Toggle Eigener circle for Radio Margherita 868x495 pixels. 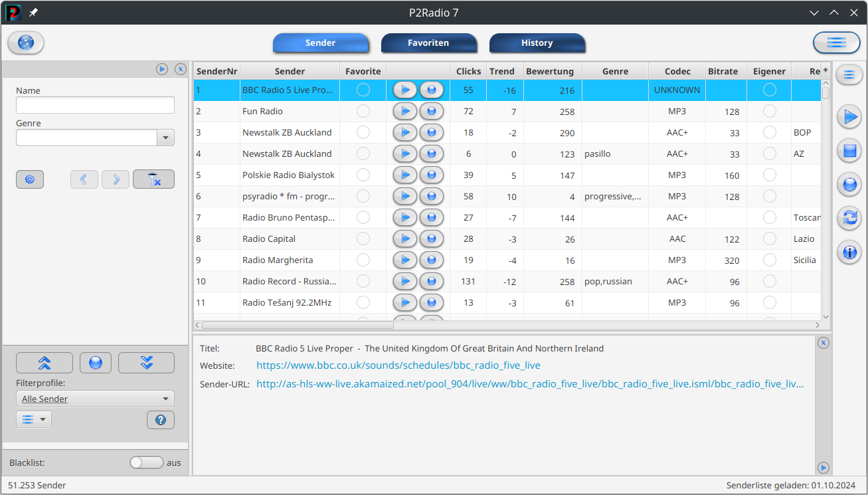coord(770,260)
